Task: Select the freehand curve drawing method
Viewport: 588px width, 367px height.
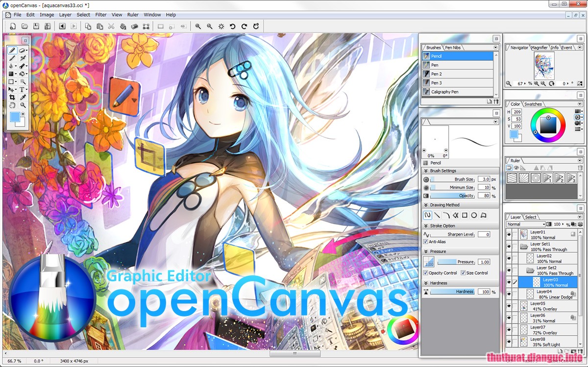Action: click(x=427, y=215)
